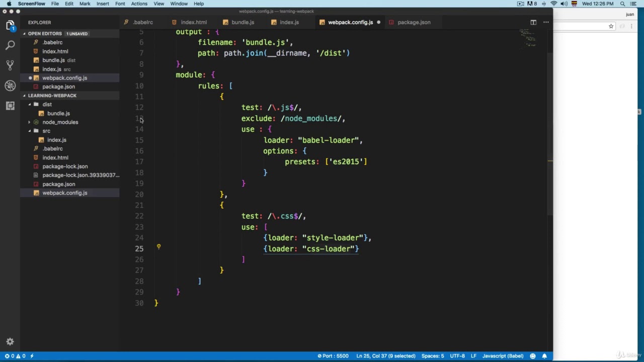This screenshot has height=362, width=644.
Task: Change language mode Javascript (Babel)
Action: click(503, 356)
